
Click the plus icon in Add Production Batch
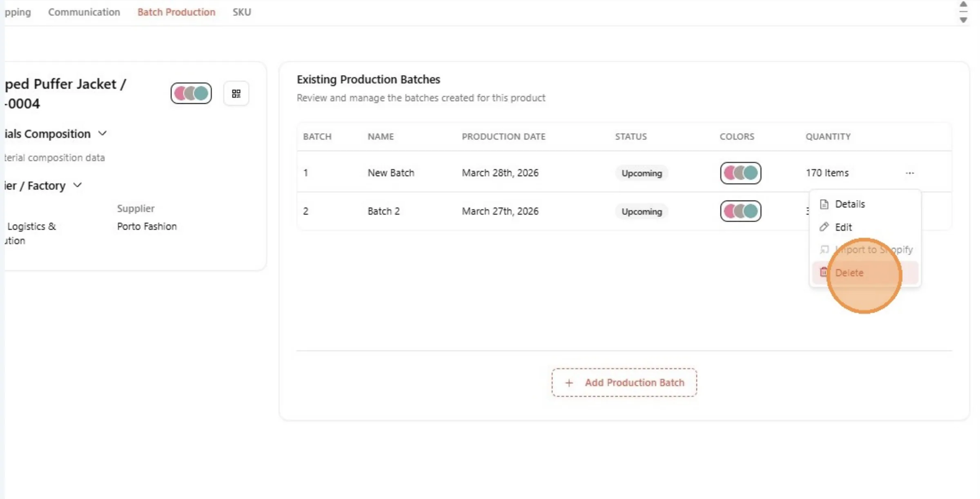click(x=569, y=383)
